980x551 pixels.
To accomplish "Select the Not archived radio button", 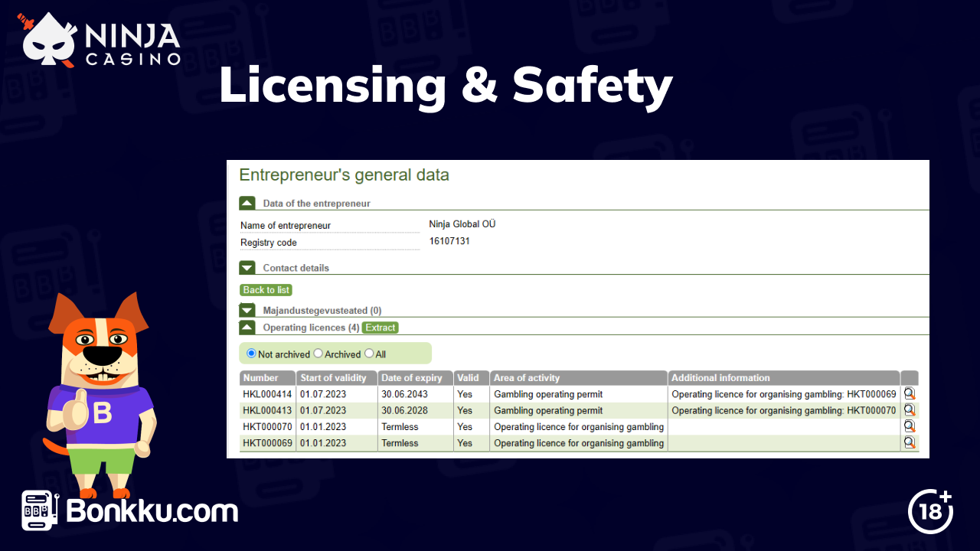I will click(251, 354).
